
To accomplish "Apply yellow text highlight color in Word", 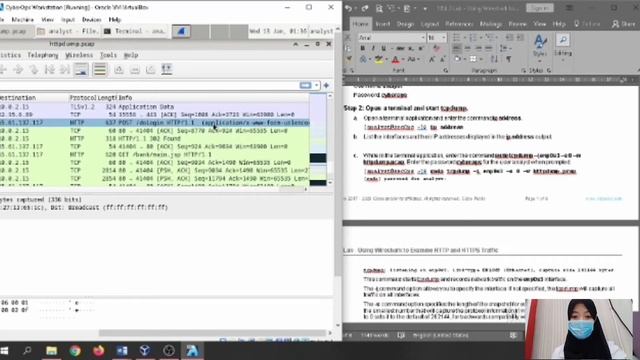I will point(379,60).
